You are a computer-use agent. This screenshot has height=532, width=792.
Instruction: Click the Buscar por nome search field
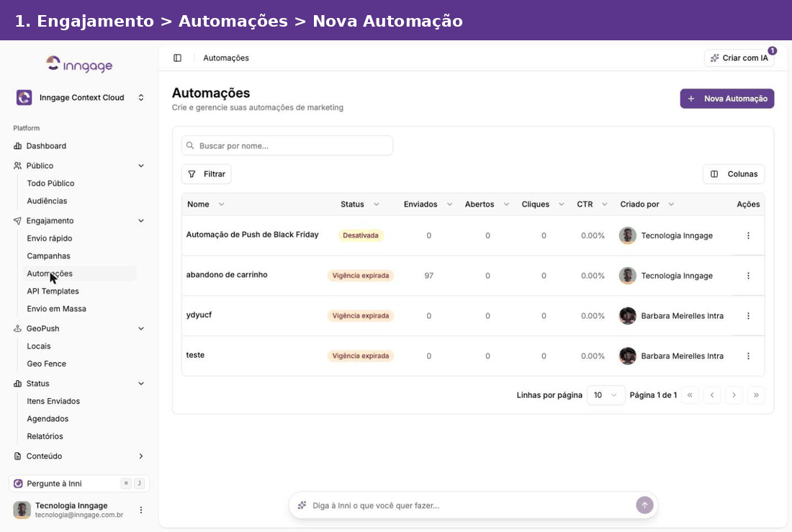(287, 145)
